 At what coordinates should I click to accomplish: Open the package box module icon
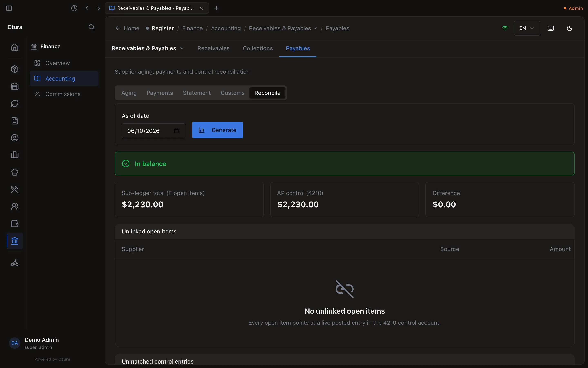click(x=14, y=69)
